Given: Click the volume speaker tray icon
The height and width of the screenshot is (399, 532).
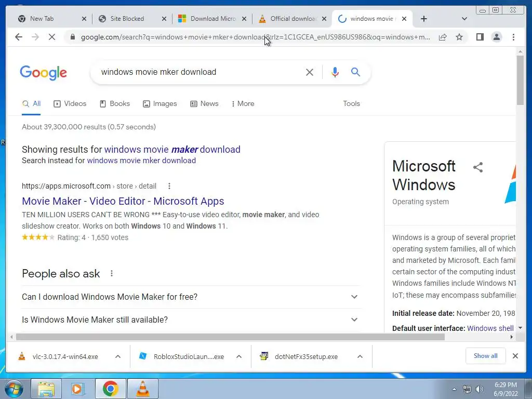Looking at the screenshot, I should pyautogui.click(x=479, y=389).
